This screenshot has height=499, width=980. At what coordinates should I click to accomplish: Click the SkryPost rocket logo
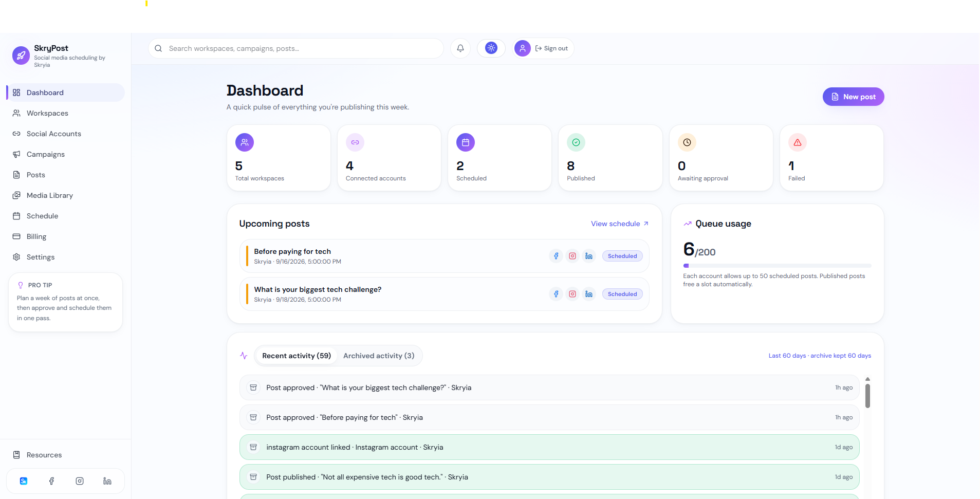pos(21,56)
